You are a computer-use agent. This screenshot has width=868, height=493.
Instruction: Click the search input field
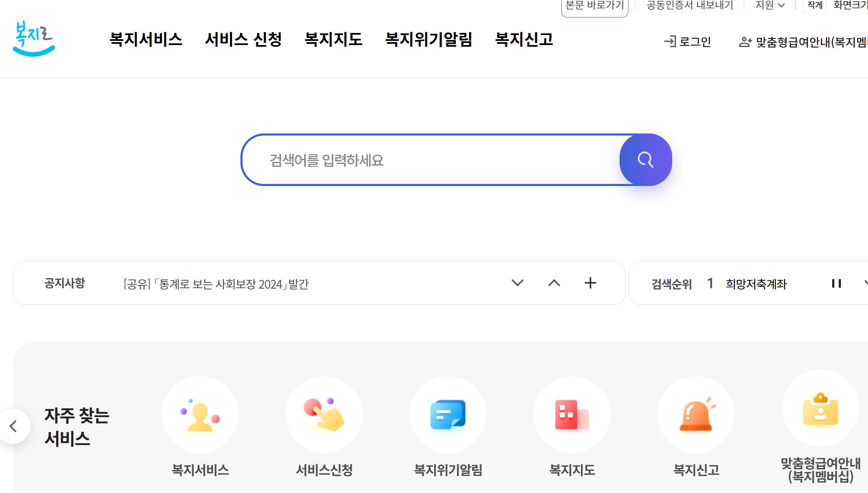coord(417,160)
